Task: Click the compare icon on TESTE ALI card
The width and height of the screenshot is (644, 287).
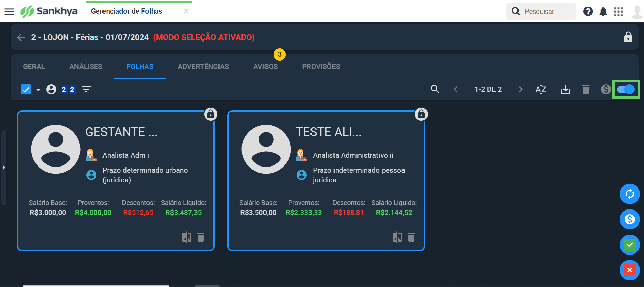Action: click(397, 237)
